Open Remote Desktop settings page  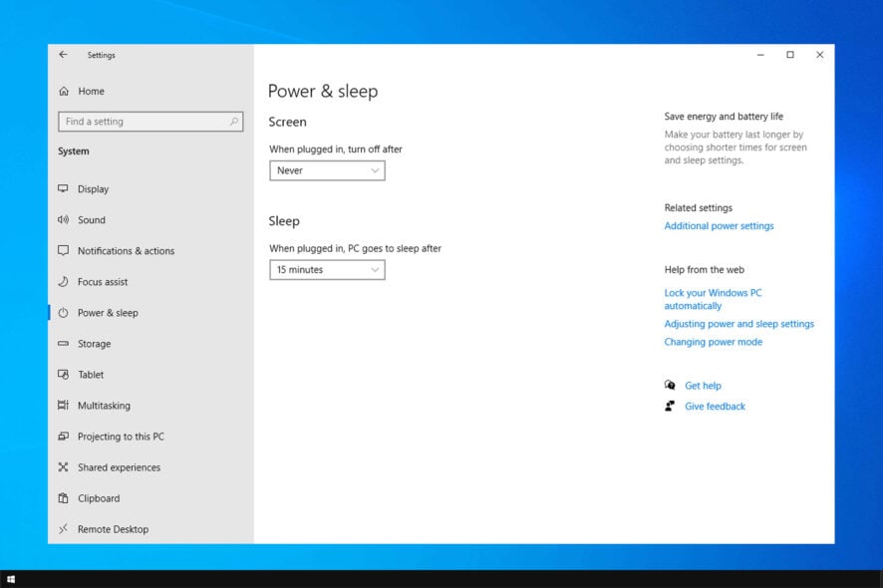pos(114,529)
